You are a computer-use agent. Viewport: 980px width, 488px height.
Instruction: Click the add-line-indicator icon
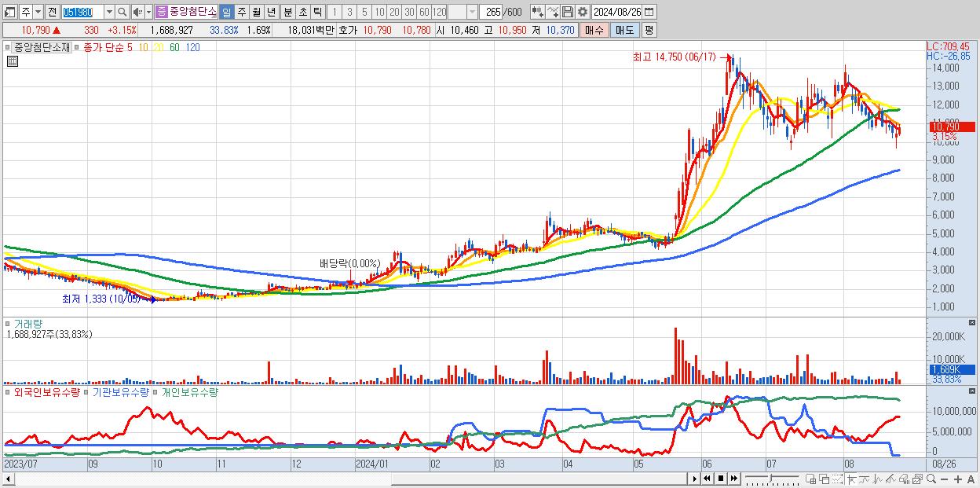[553, 12]
